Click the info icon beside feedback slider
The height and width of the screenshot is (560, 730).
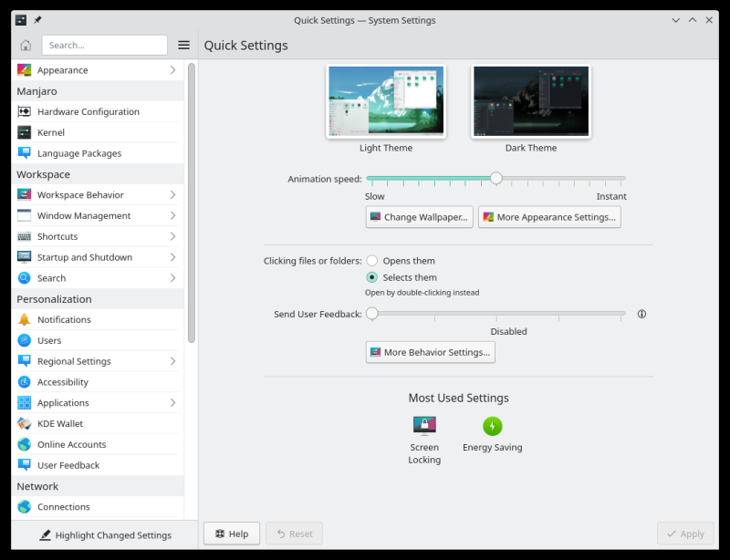641,314
